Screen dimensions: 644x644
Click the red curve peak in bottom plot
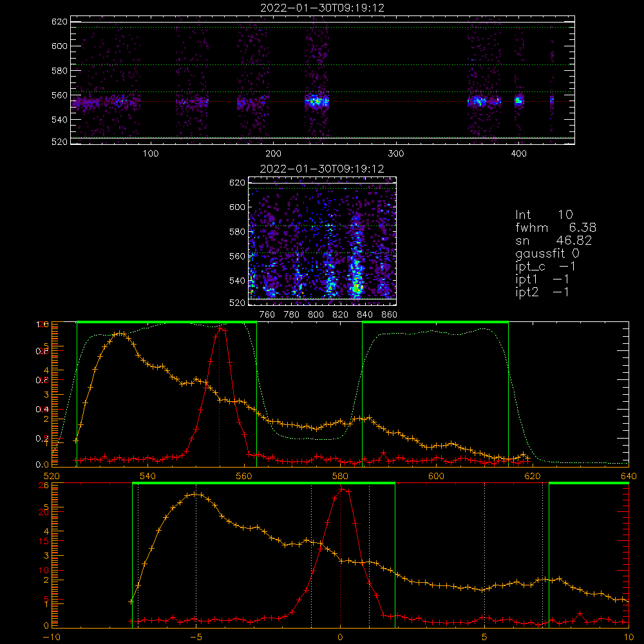point(342,489)
